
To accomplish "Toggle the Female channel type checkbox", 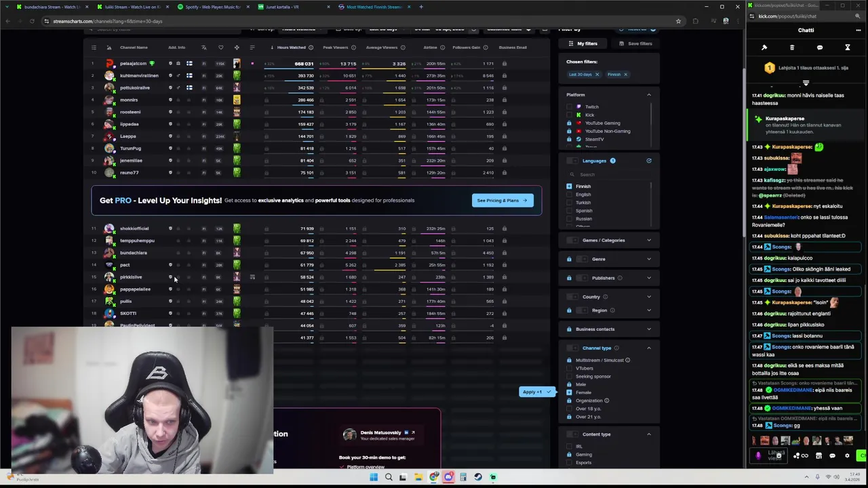I will [x=569, y=392].
